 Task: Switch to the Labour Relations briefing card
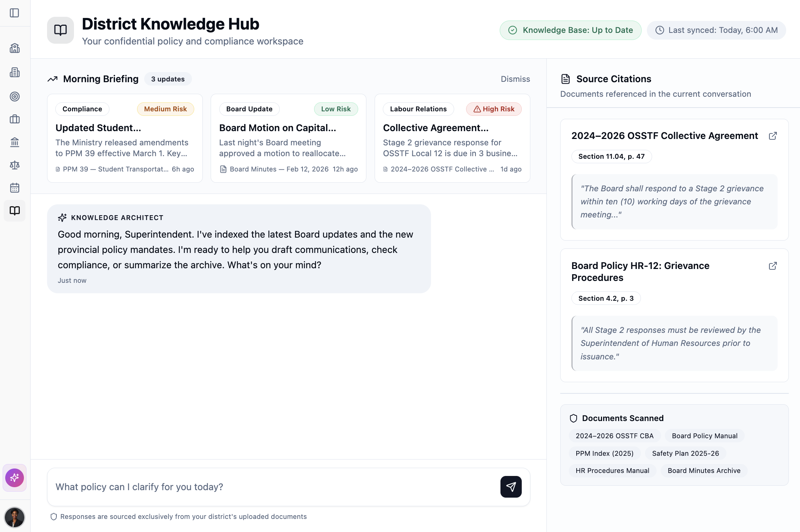click(452, 138)
